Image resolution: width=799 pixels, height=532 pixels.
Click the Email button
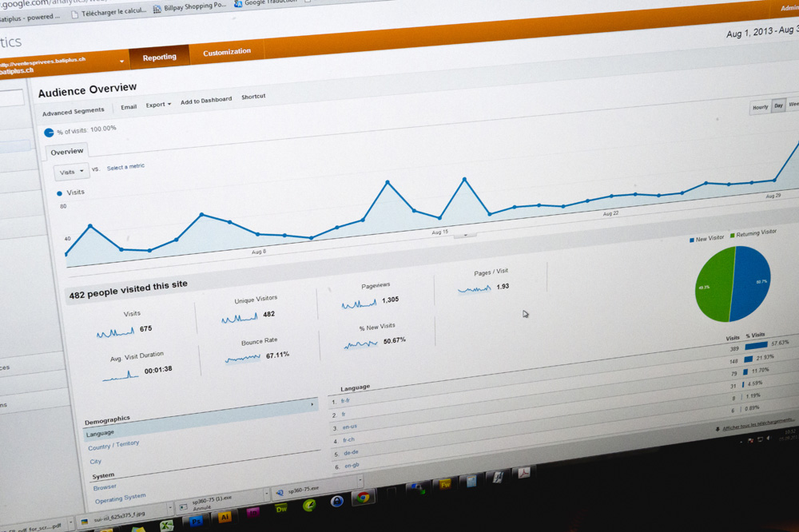click(129, 107)
